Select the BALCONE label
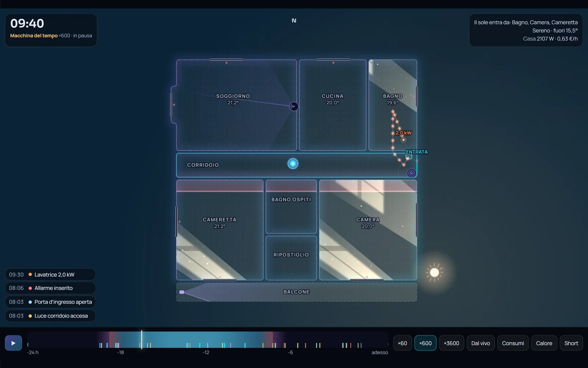 (x=297, y=292)
